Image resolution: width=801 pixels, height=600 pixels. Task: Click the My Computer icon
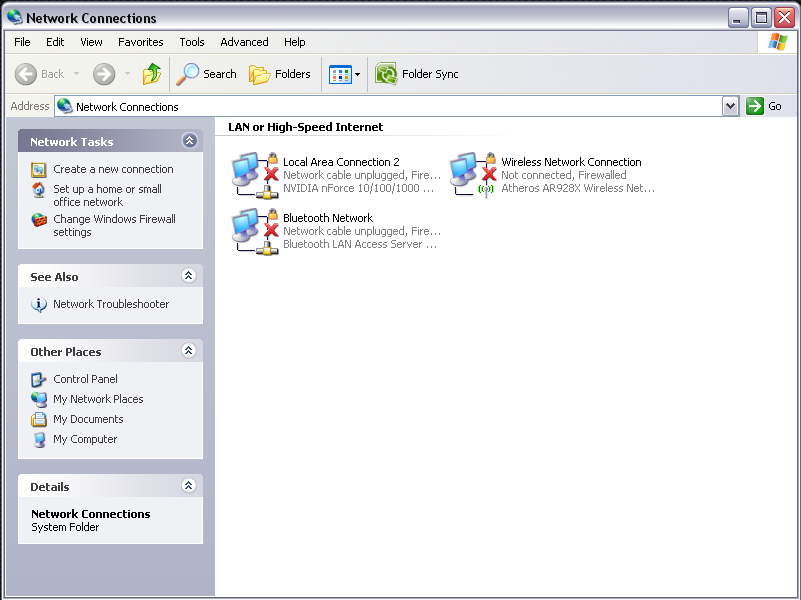(x=39, y=439)
